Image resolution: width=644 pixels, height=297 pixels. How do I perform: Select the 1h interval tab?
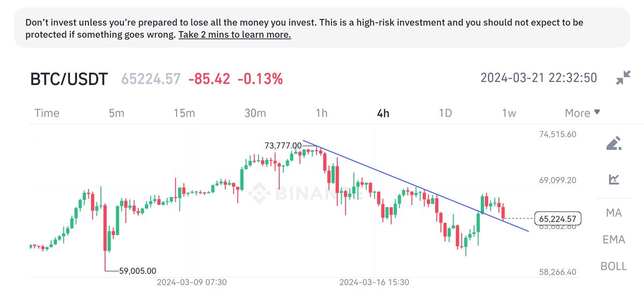321,113
